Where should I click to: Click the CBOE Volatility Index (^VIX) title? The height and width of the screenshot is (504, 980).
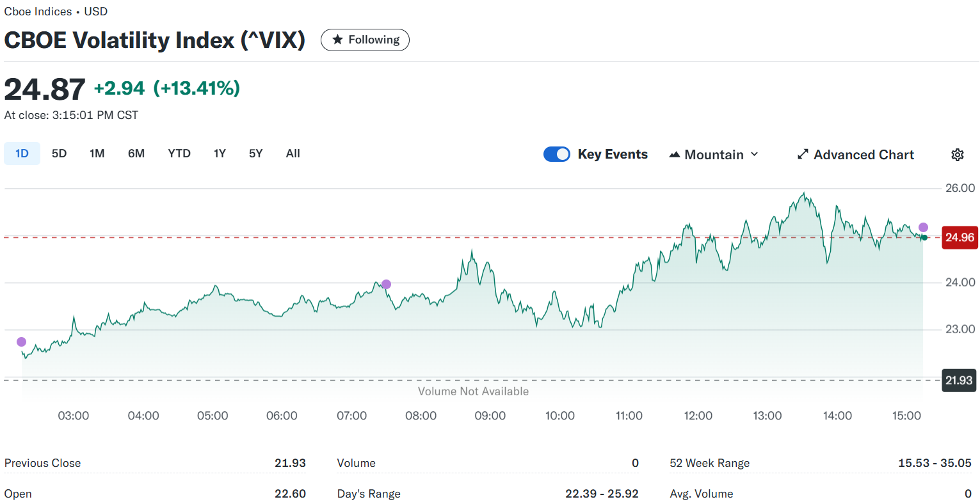(x=154, y=40)
